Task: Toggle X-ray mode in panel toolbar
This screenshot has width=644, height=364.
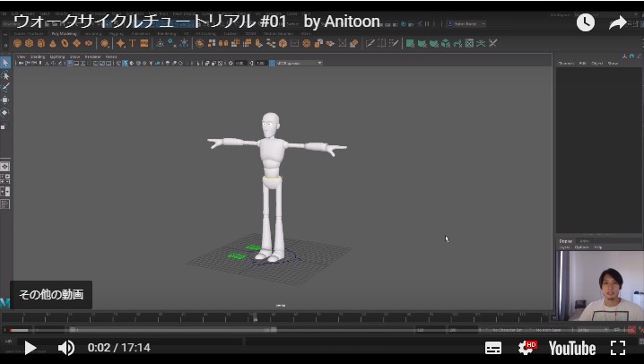Action: click(x=207, y=63)
